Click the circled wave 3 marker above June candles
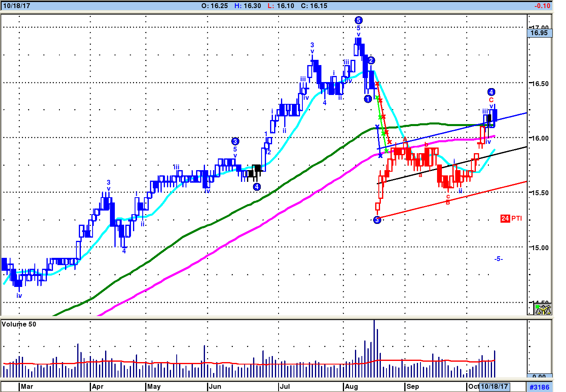Image resolution: width=566 pixels, height=392 pixels. 235,141
